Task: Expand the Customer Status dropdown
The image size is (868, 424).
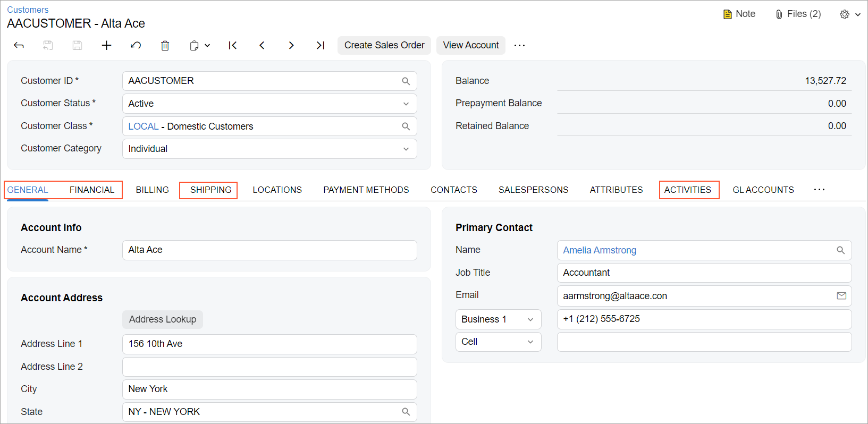Action: coord(406,104)
